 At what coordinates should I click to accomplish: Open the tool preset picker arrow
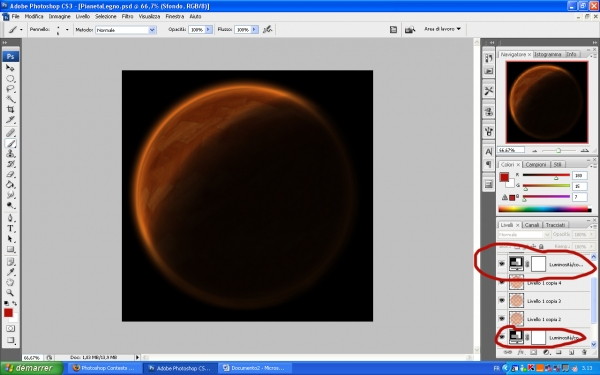[21, 29]
